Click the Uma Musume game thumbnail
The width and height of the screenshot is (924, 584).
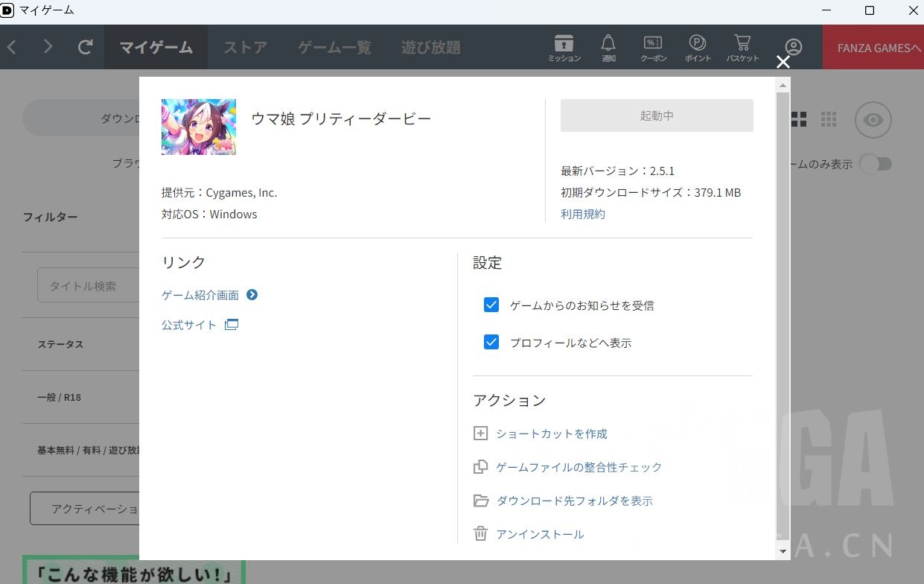pos(199,127)
